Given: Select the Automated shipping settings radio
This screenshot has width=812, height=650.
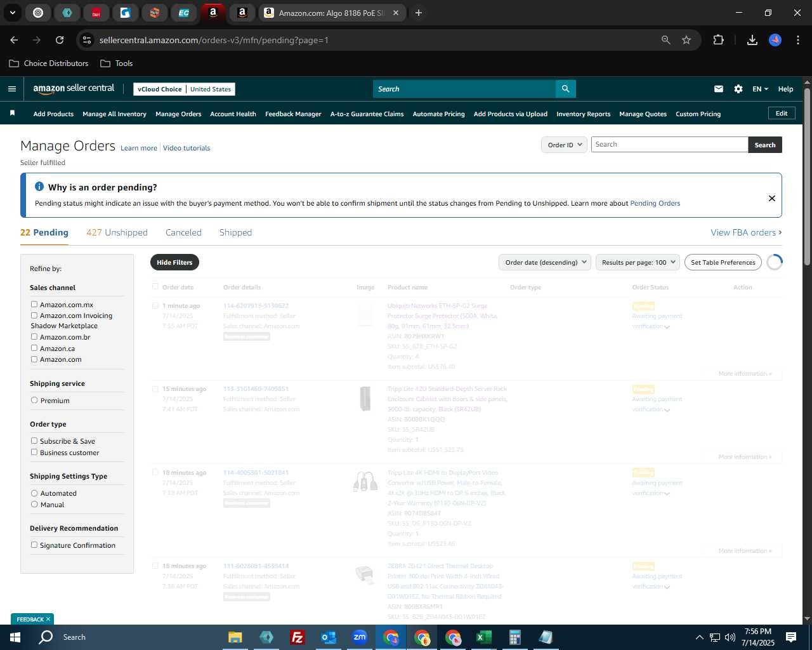Looking at the screenshot, I should (x=34, y=493).
